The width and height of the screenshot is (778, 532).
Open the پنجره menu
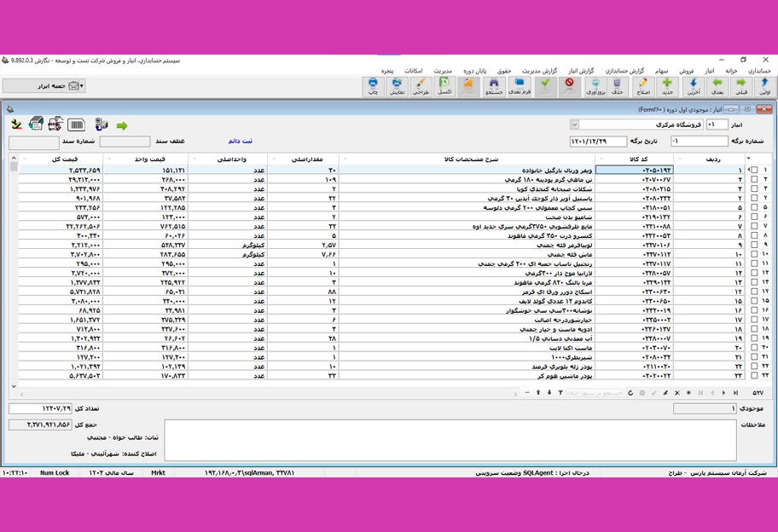tap(387, 71)
